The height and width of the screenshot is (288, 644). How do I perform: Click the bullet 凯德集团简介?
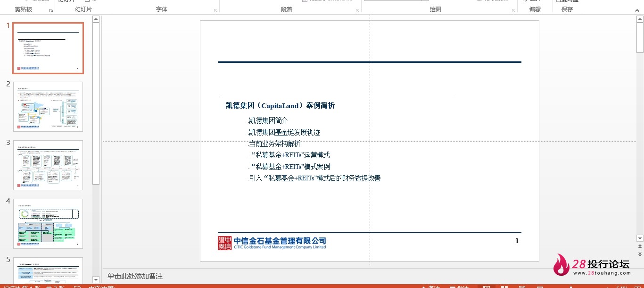(268, 121)
